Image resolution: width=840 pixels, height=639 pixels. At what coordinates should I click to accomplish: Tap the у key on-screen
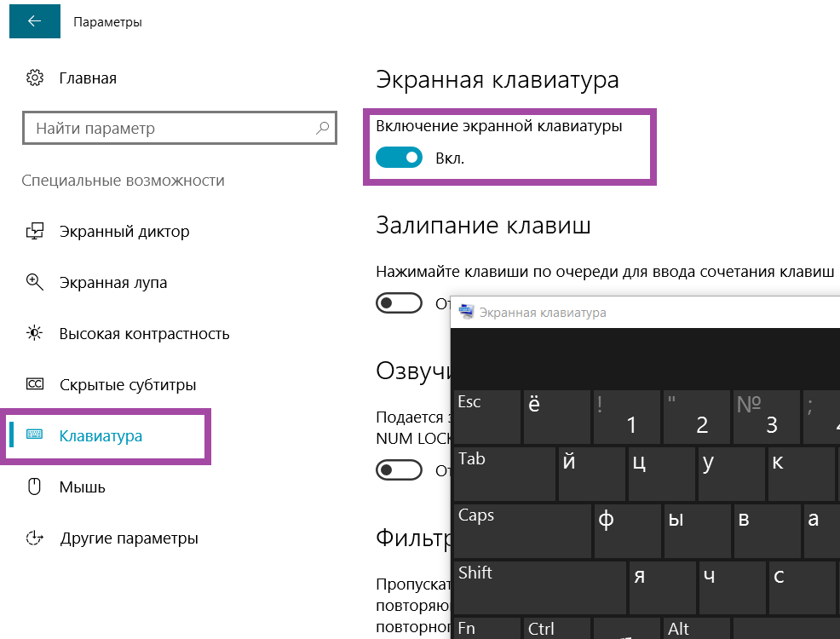coord(732,475)
